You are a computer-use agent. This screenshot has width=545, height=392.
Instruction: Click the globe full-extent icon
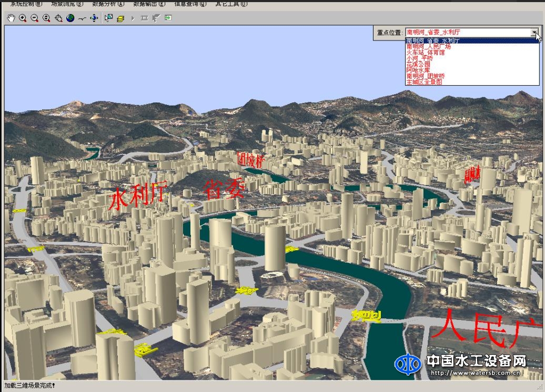[x=70, y=18]
